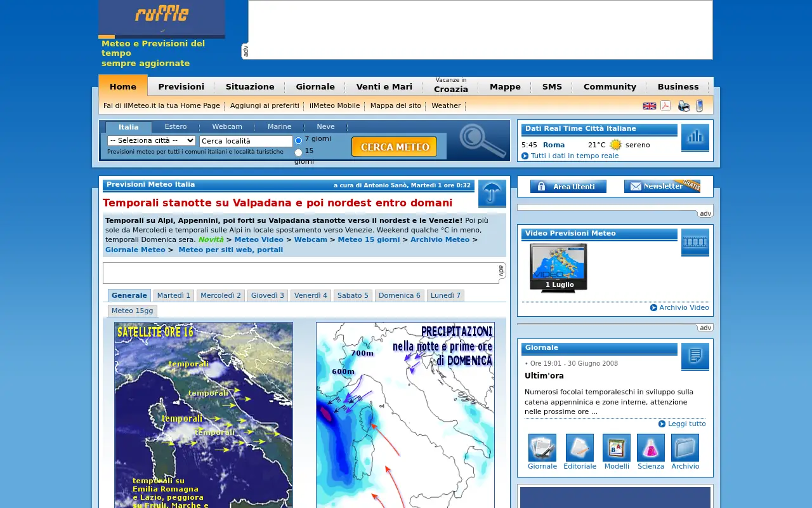
Task: Select the 15 giorni radio option
Action: [x=299, y=152]
